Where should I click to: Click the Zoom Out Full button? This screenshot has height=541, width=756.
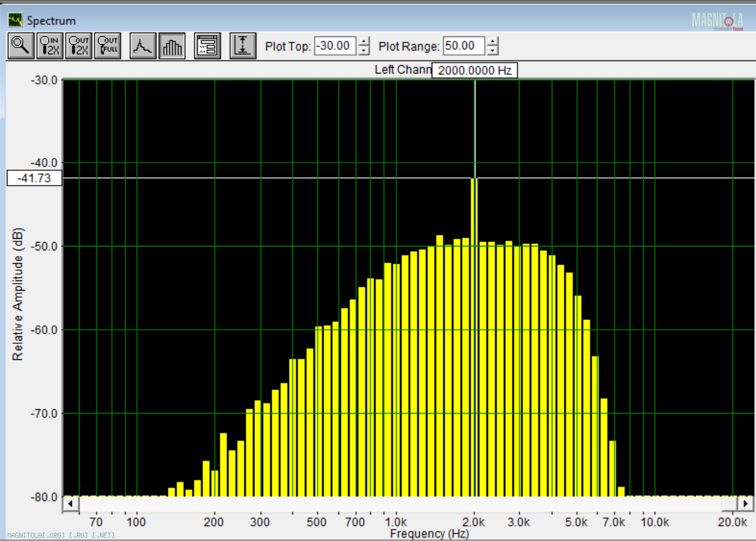pyautogui.click(x=108, y=46)
